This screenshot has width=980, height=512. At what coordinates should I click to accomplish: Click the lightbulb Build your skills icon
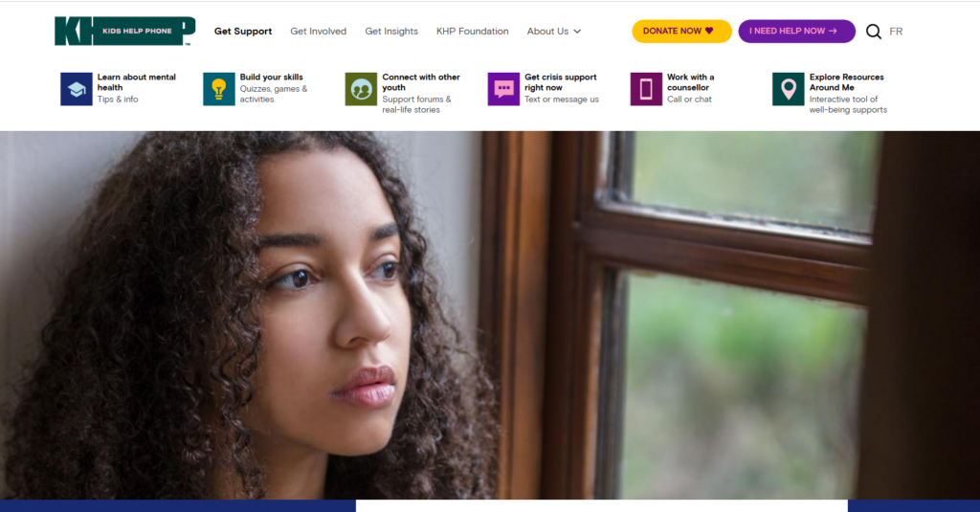[219, 89]
